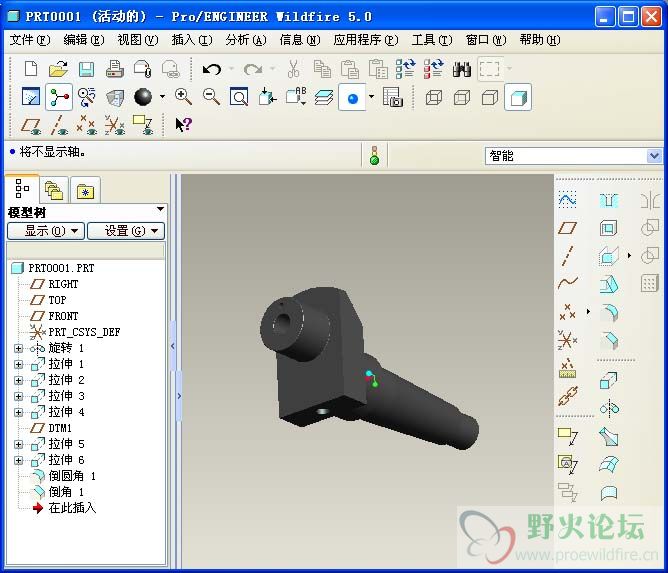Image resolution: width=668 pixels, height=573 pixels.
Task: Select the Shell tool icon
Action: pos(608,228)
